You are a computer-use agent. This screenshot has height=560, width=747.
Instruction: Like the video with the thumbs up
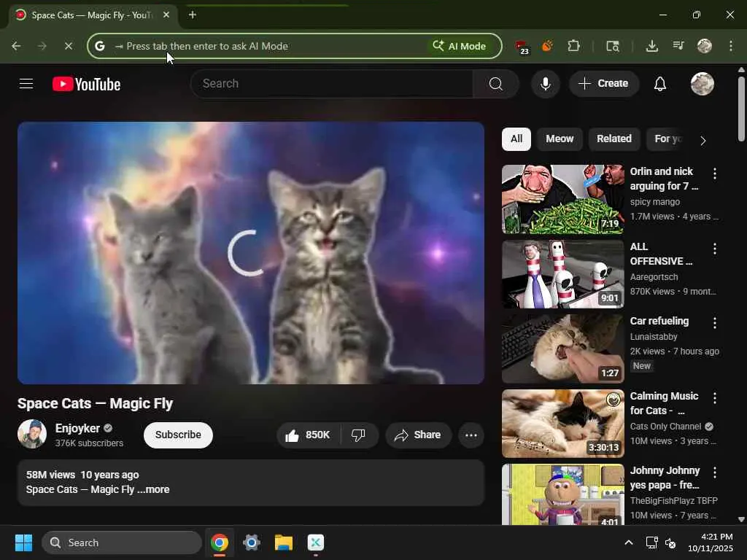point(308,435)
